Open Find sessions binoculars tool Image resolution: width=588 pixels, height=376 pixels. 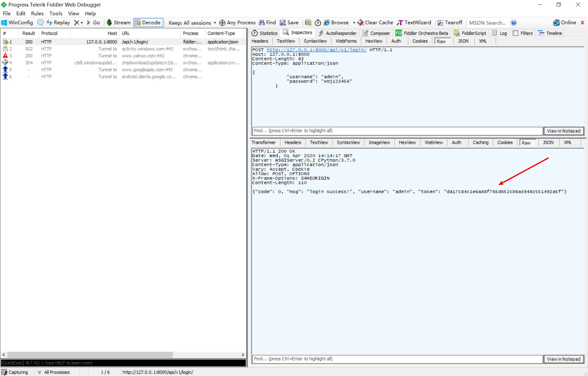tap(267, 23)
